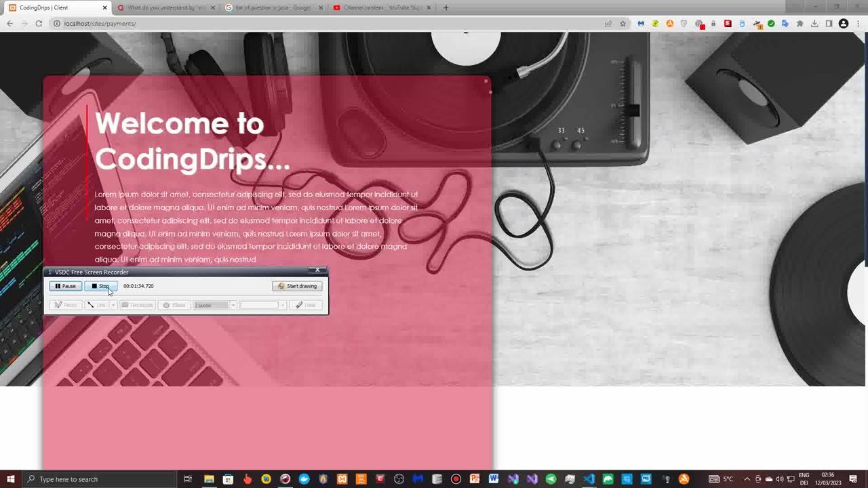
Task: Open the Malwarebytes extension icon
Action: (x=641, y=24)
